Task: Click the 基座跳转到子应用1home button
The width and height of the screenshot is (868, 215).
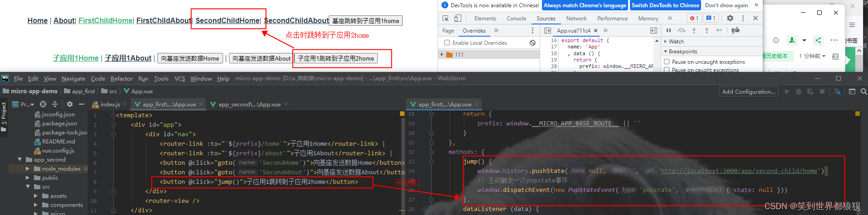Action: [366, 21]
